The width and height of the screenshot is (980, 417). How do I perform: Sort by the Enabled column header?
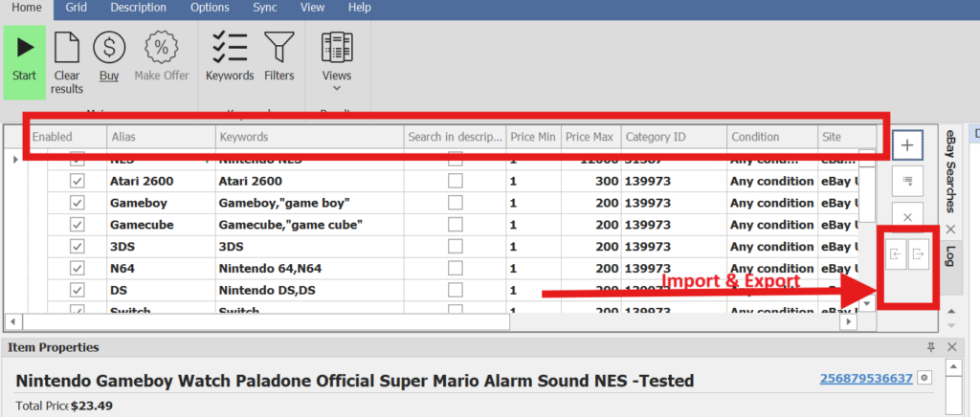[68, 137]
